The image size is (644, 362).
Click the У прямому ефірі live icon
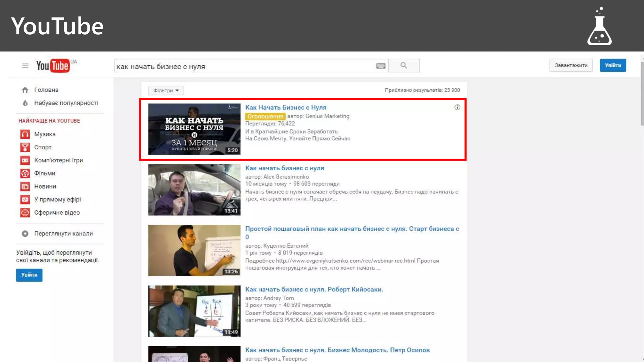(x=25, y=200)
